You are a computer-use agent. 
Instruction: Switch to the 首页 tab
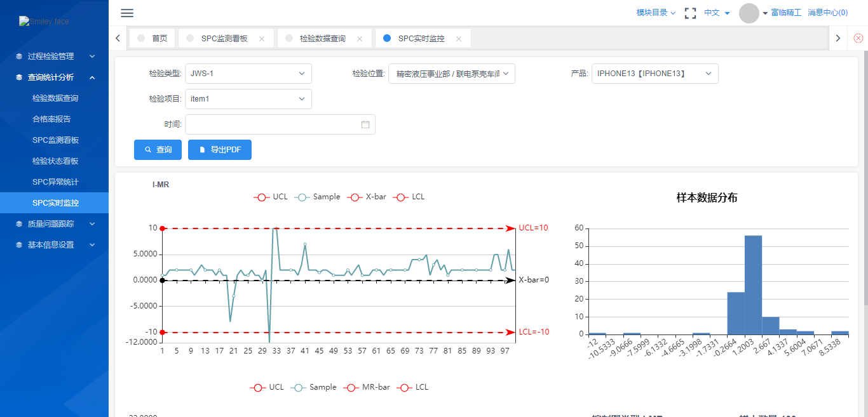tap(153, 38)
